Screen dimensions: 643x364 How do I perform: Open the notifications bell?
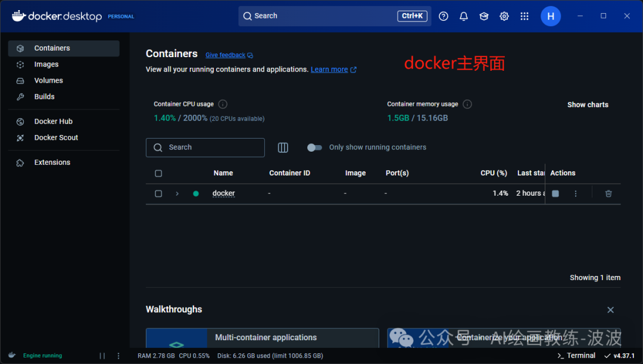tap(463, 16)
